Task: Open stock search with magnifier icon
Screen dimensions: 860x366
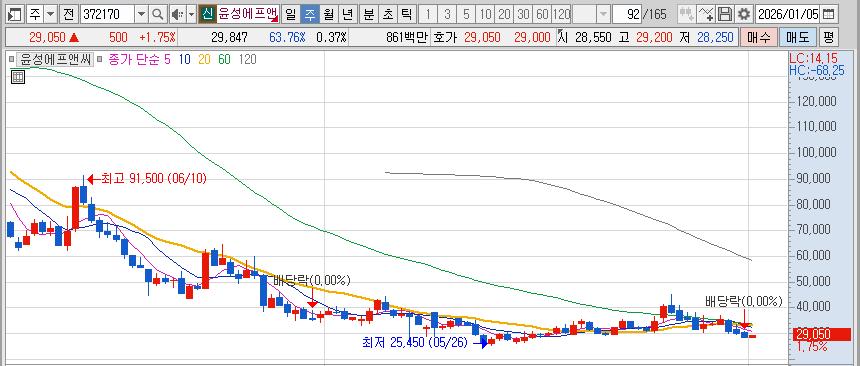Action: click(157, 14)
